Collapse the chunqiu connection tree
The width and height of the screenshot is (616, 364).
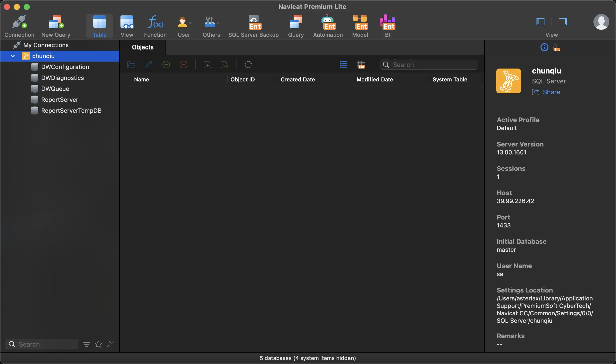click(13, 56)
